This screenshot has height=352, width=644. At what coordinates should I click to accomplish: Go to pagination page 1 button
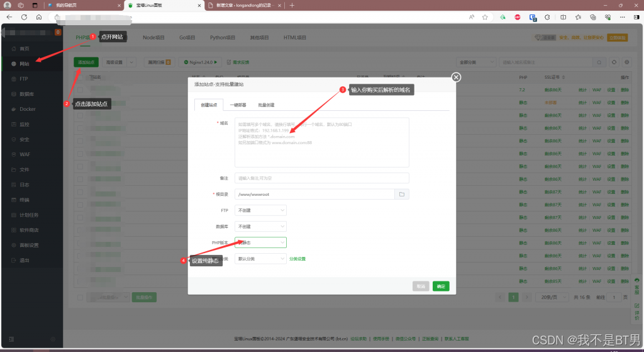(513, 297)
